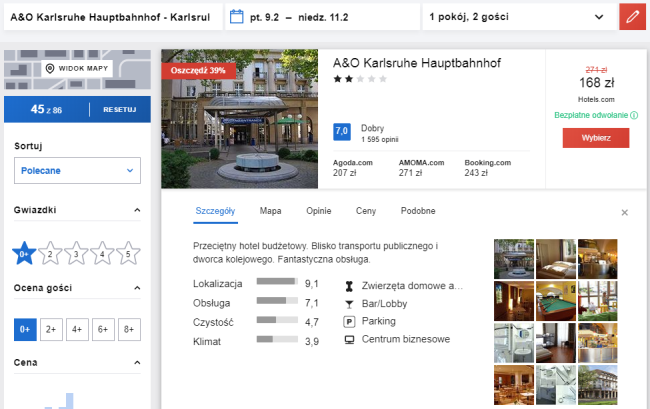Screen dimensions: 650x409
Task: Click the AMOMA.com 271 zł offer
Action: point(421,168)
